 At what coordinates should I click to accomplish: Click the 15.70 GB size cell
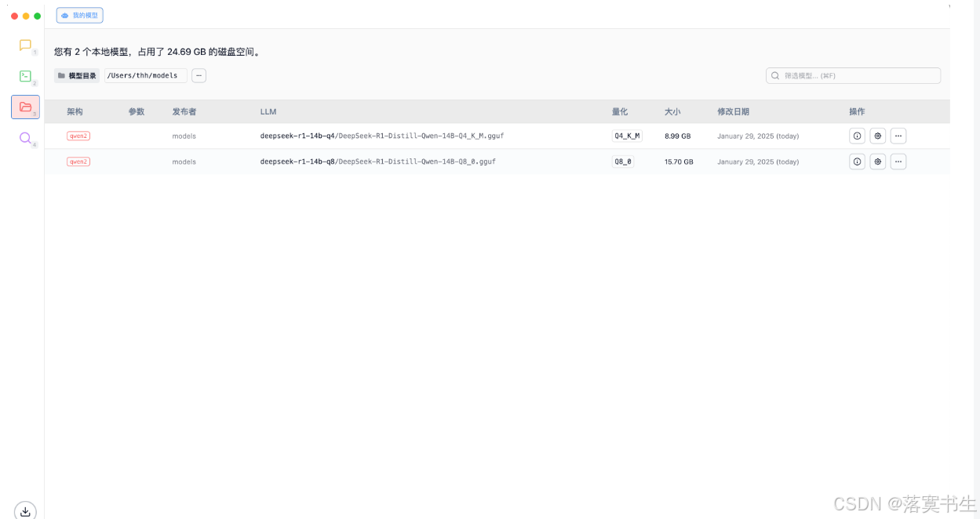(x=679, y=162)
